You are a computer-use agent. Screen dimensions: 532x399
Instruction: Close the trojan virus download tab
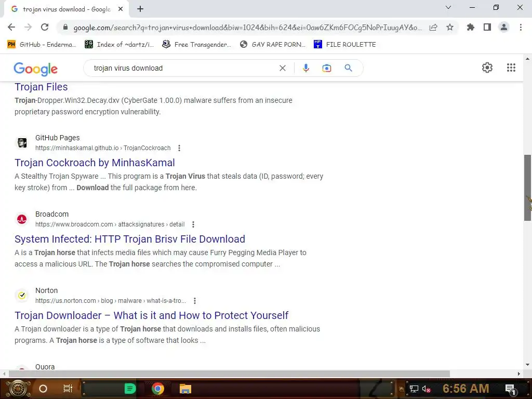[121, 9]
